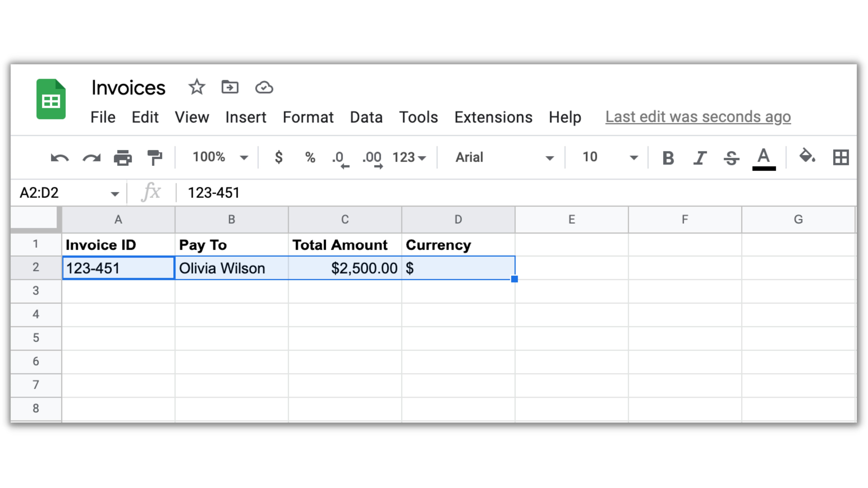Select cell containing Olivia Wilson
The image size is (868, 488).
(231, 268)
